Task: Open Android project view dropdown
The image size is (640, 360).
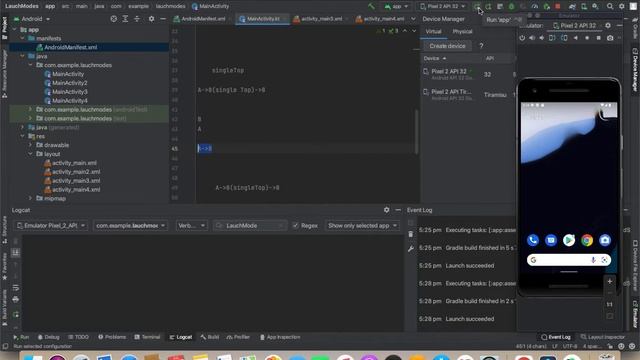Action: [x=32, y=19]
